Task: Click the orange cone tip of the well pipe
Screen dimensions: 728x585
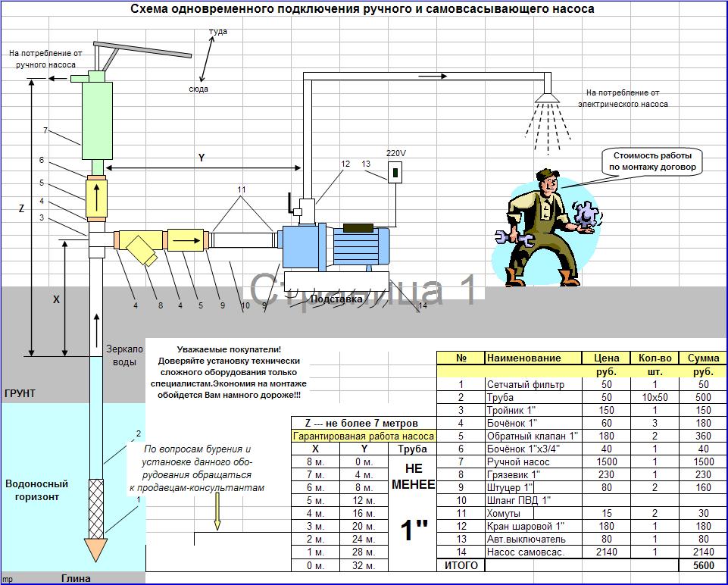Action: tap(95, 549)
